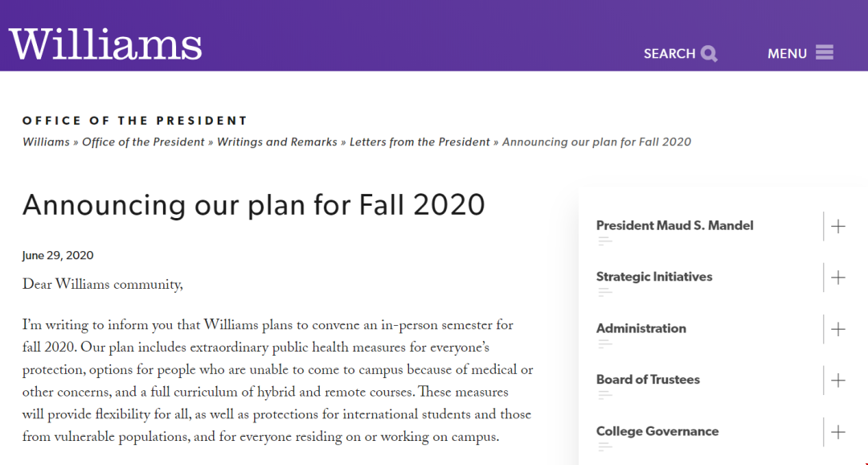
Task: Expand Strategic Initiatives plus icon
Action: [838, 277]
